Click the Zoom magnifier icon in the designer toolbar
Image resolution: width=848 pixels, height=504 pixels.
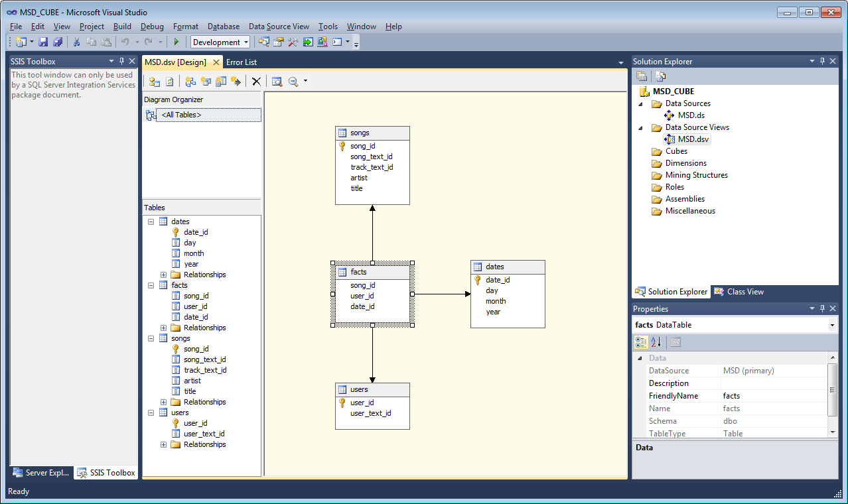(293, 82)
